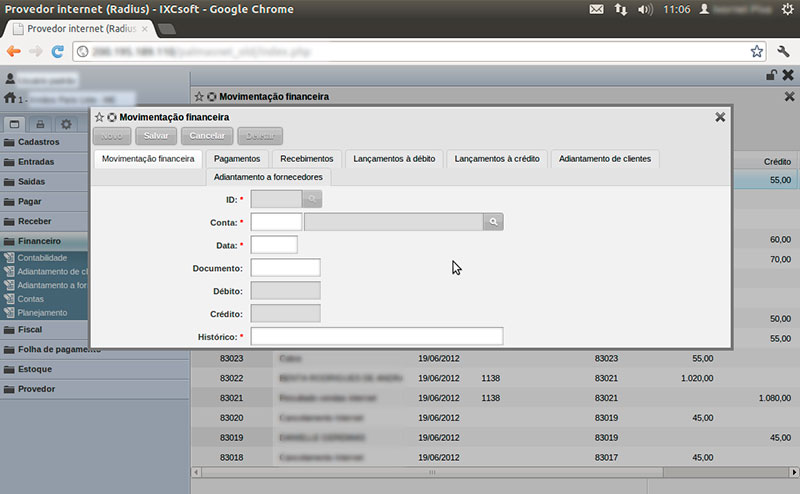Viewport: 800px width, 494px height.
Task: Click the search magnifier next to the Conta field
Action: 493,222
